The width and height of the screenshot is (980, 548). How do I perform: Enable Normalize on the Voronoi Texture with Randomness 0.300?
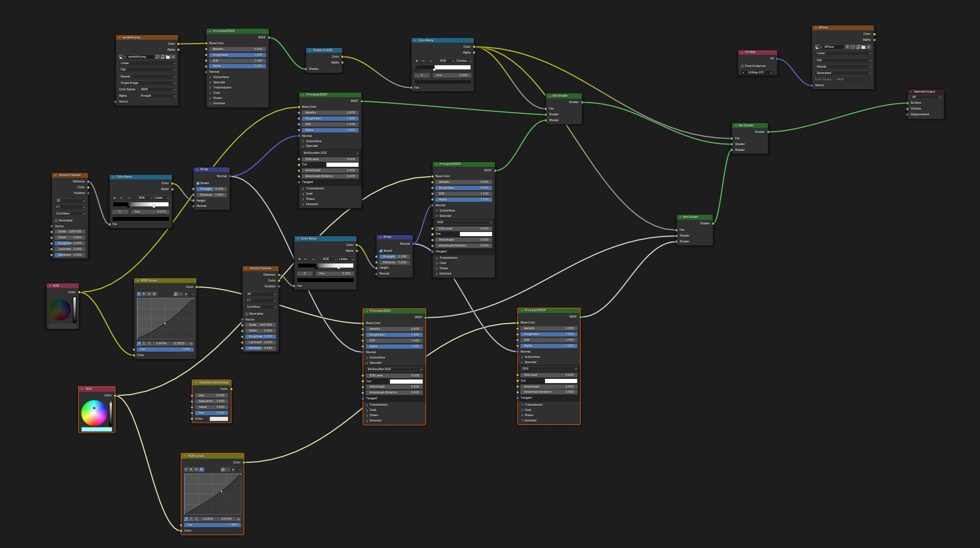56,220
